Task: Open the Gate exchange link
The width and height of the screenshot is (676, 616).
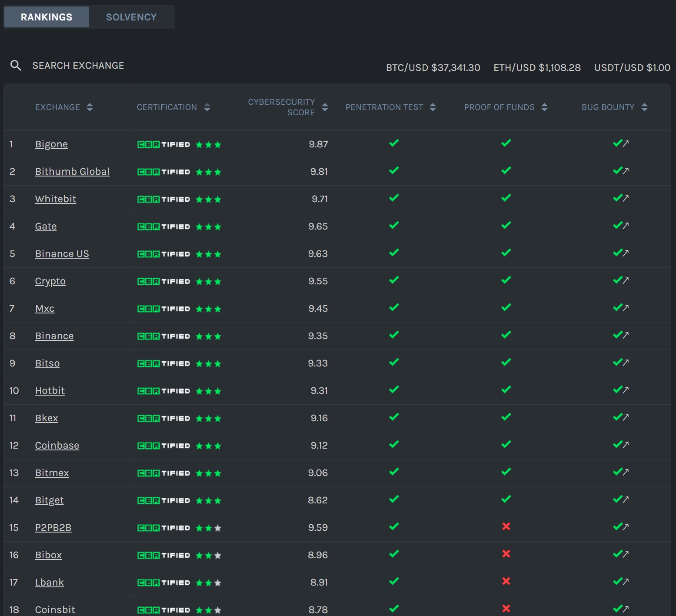Action: [x=46, y=226]
